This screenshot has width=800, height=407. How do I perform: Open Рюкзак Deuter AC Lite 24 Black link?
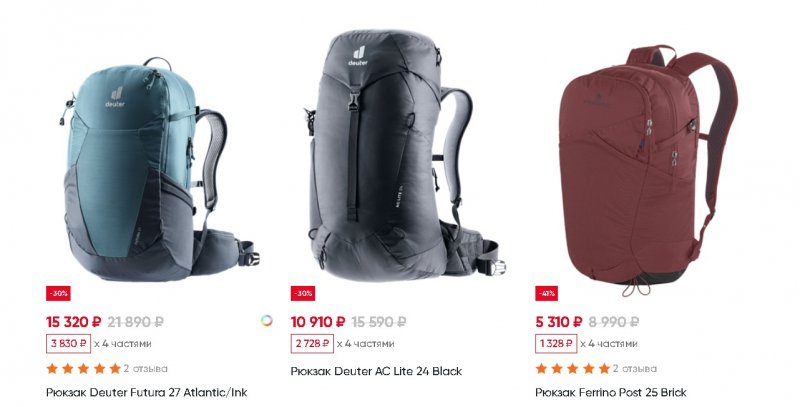pyautogui.click(x=377, y=371)
